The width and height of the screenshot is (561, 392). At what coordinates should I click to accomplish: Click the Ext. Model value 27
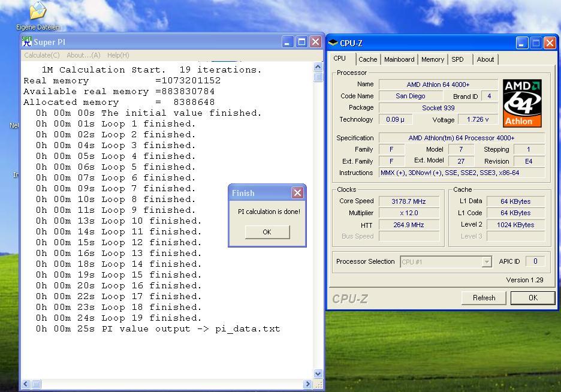point(461,161)
